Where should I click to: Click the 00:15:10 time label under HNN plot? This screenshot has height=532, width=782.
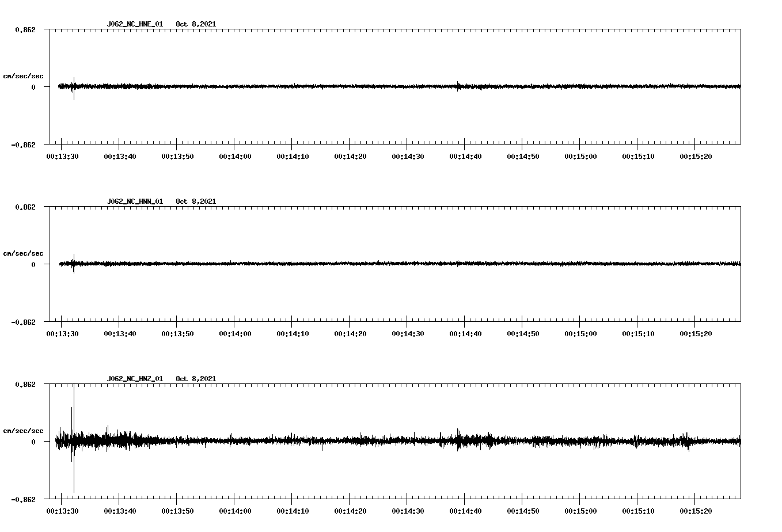point(638,334)
